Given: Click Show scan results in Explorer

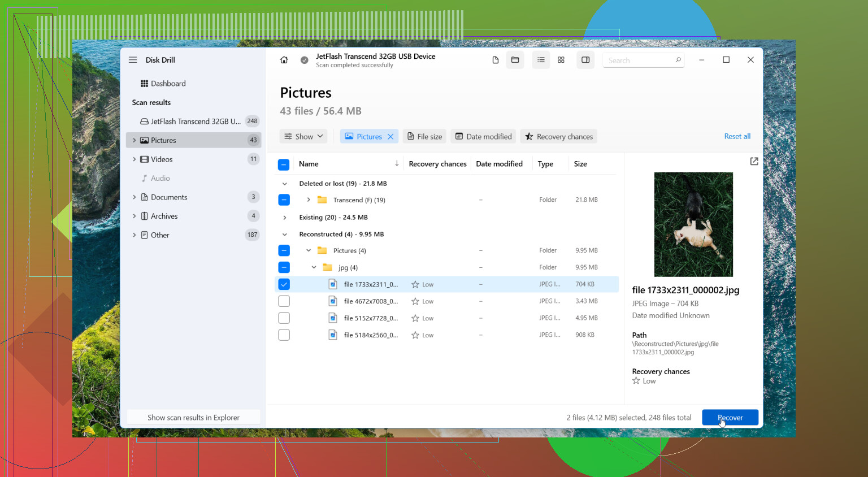Looking at the screenshot, I should [194, 418].
